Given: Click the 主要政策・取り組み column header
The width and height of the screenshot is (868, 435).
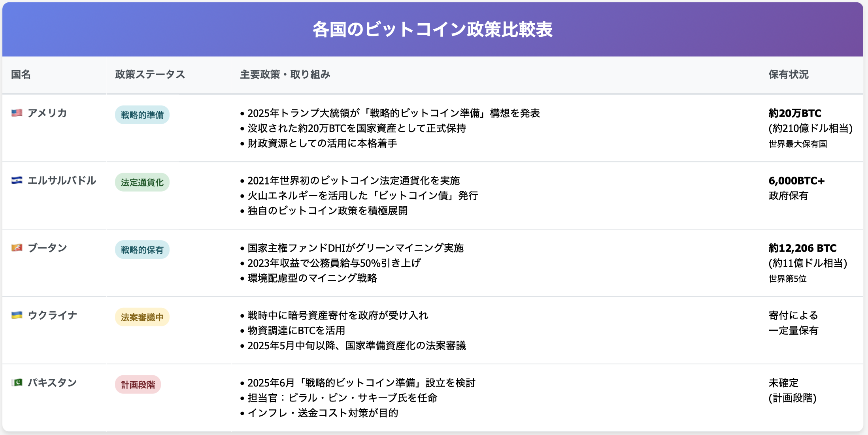Looking at the screenshot, I should tap(285, 75).
